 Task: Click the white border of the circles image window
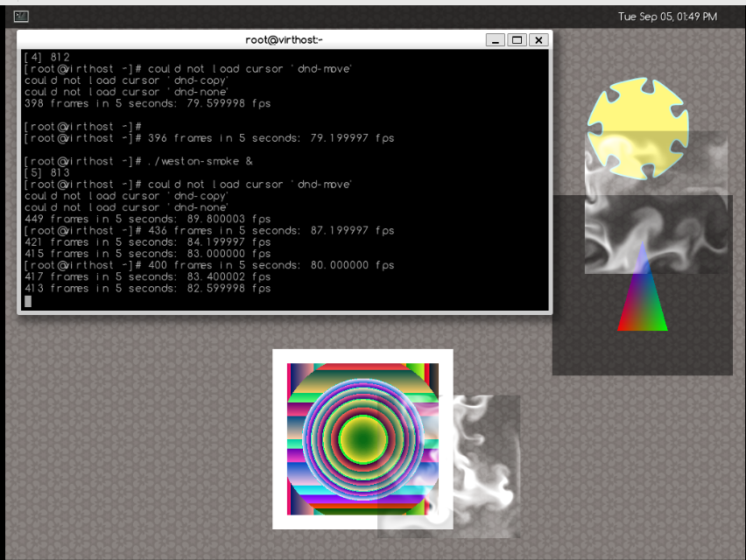coord(362,354)
